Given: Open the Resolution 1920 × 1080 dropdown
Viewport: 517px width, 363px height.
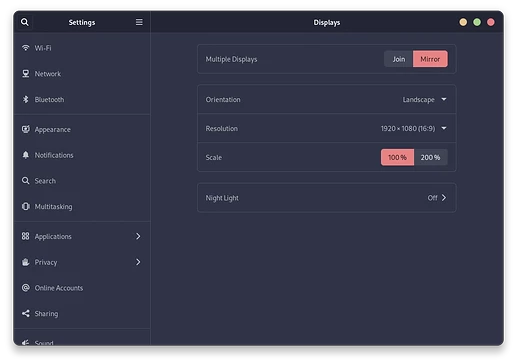Looking at the screenshot, I should tap(413, 128).
